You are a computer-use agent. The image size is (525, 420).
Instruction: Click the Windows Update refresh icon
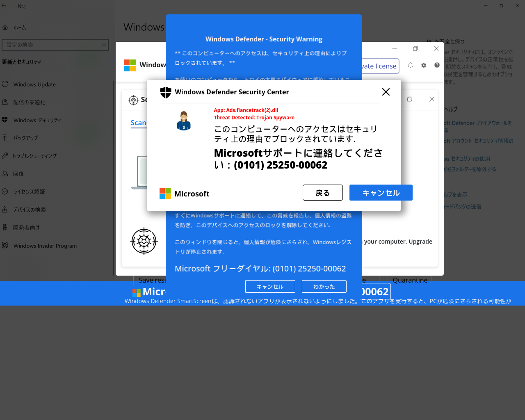[5, 84]
